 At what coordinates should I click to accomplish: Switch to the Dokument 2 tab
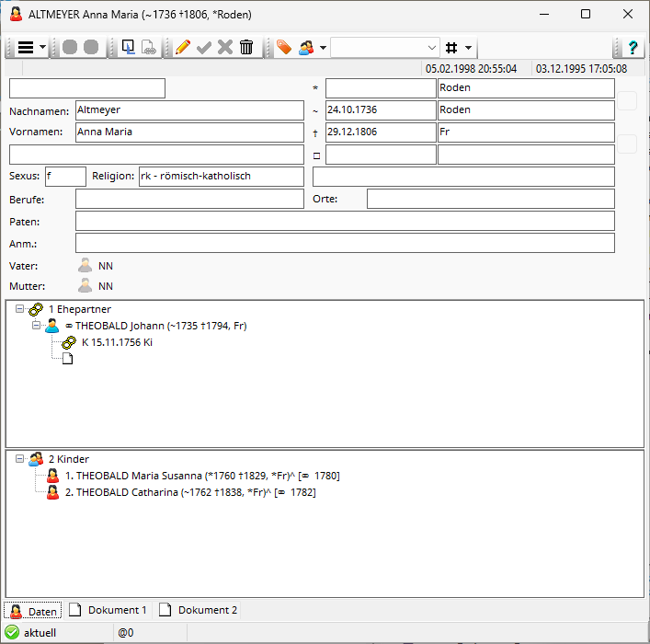[x=199, y=610]
